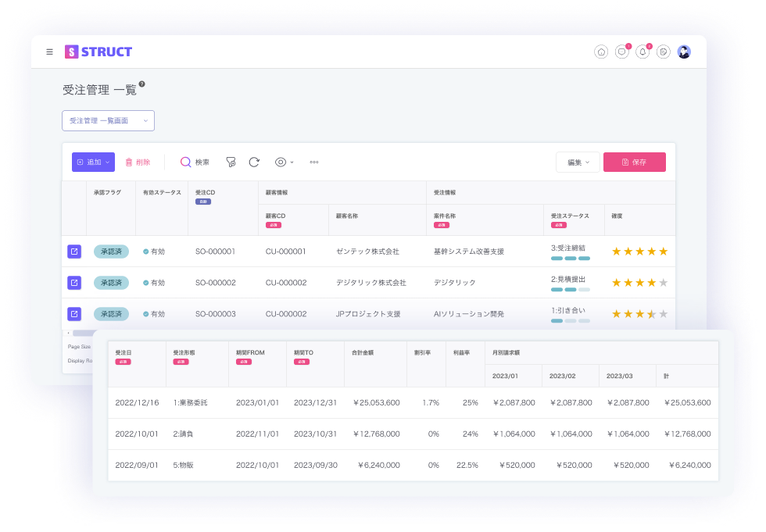Image resolution: width=766 pixels, height=532 pixels.
Task: Click the refresh icon in the toolbar
Action: coord(254,162)
